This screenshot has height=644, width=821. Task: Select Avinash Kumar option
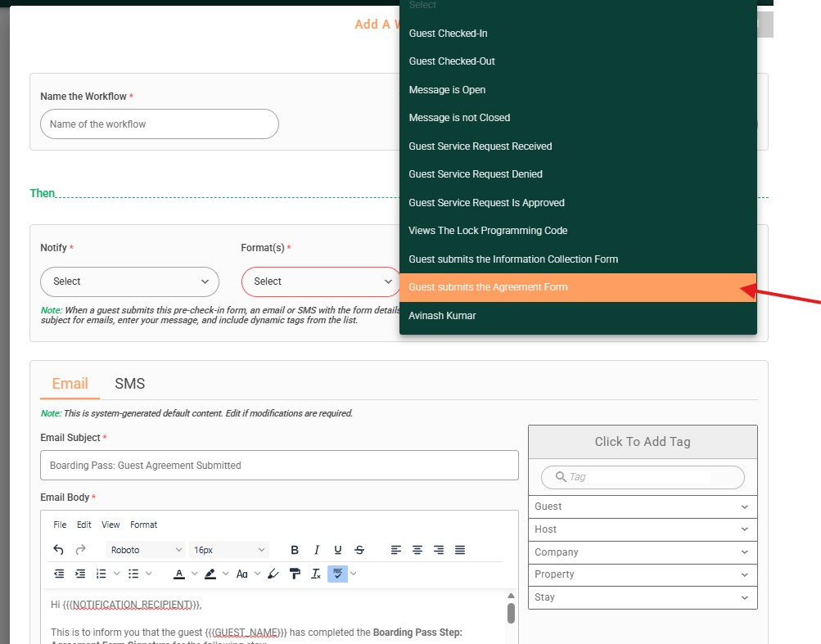pos(578,316)
